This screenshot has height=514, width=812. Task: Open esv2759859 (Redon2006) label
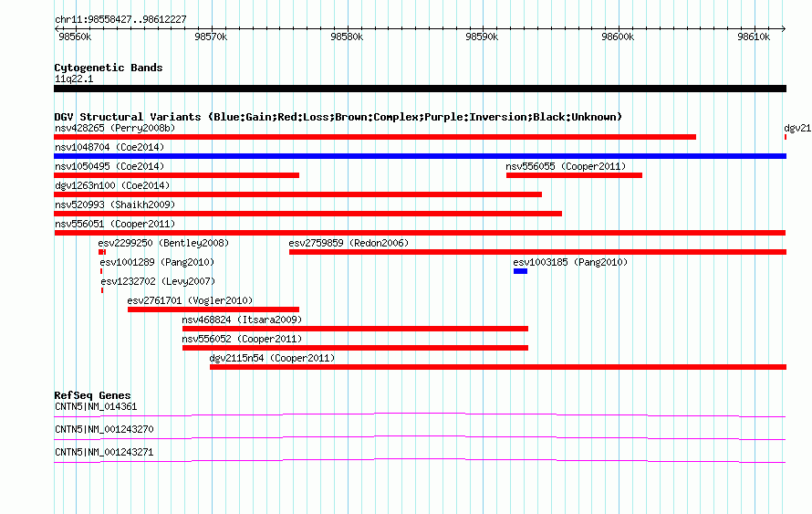[349, 243]
